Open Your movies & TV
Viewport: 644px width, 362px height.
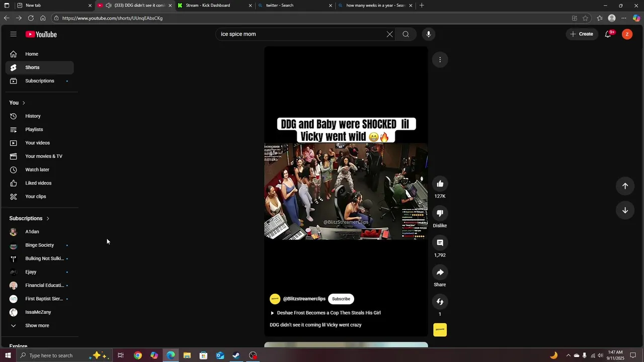tap(39, 156)
